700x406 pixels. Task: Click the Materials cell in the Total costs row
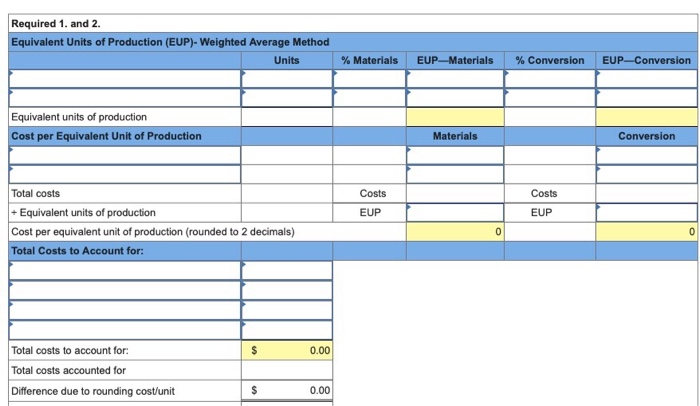click(455, 193)
